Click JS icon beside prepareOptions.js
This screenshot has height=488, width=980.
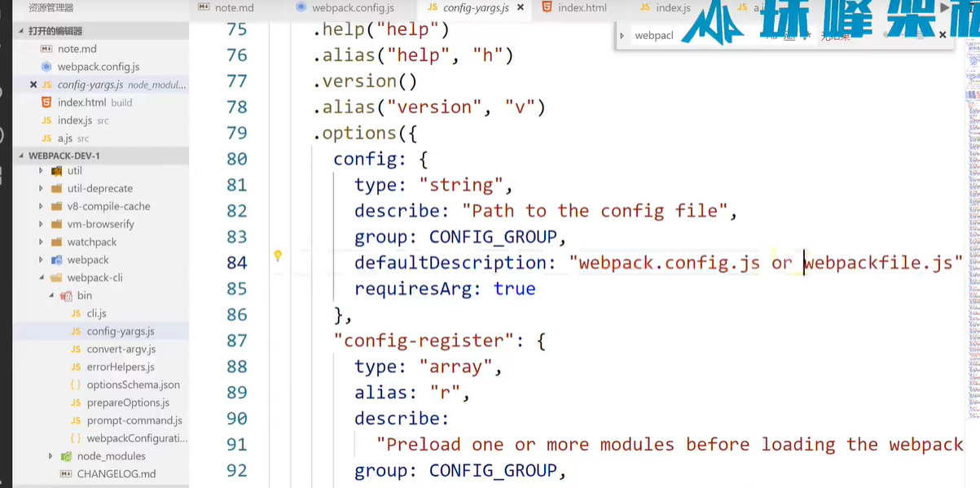pyautogui.click(x=76, y=402)
